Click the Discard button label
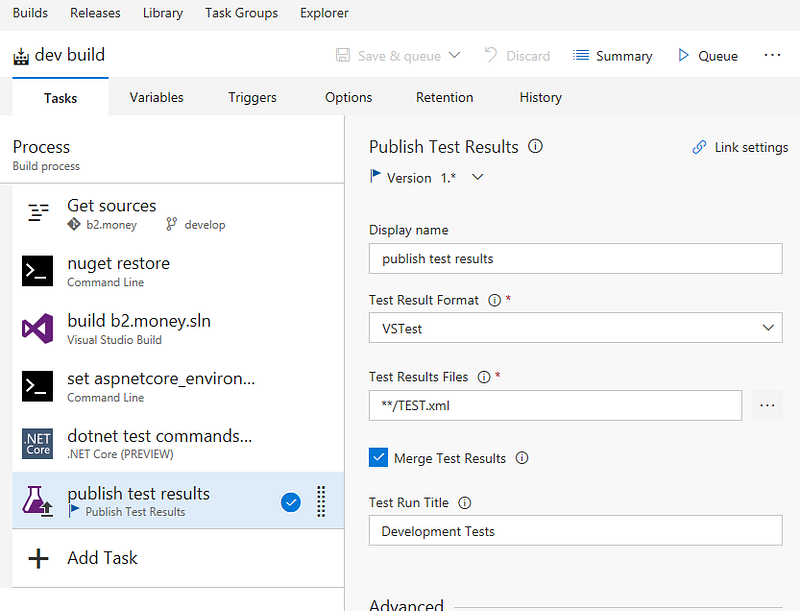 pyautogui.click(x=528, y=56)
